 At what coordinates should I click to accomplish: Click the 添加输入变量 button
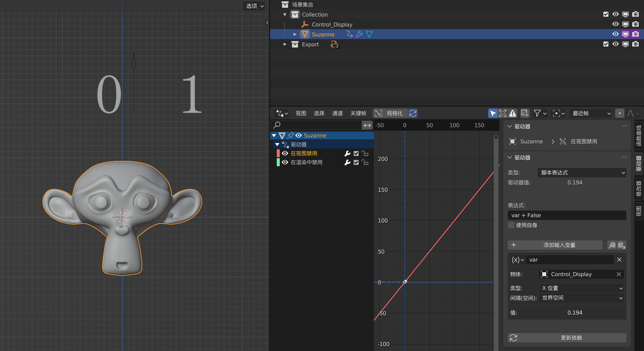tap(555, 245)
